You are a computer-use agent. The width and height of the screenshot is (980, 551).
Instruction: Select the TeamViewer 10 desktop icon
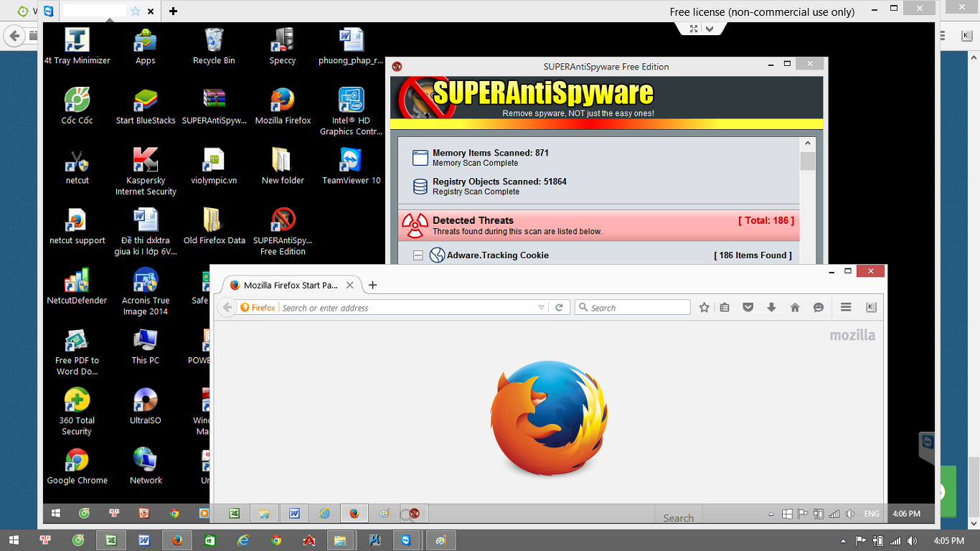(352, 166)
